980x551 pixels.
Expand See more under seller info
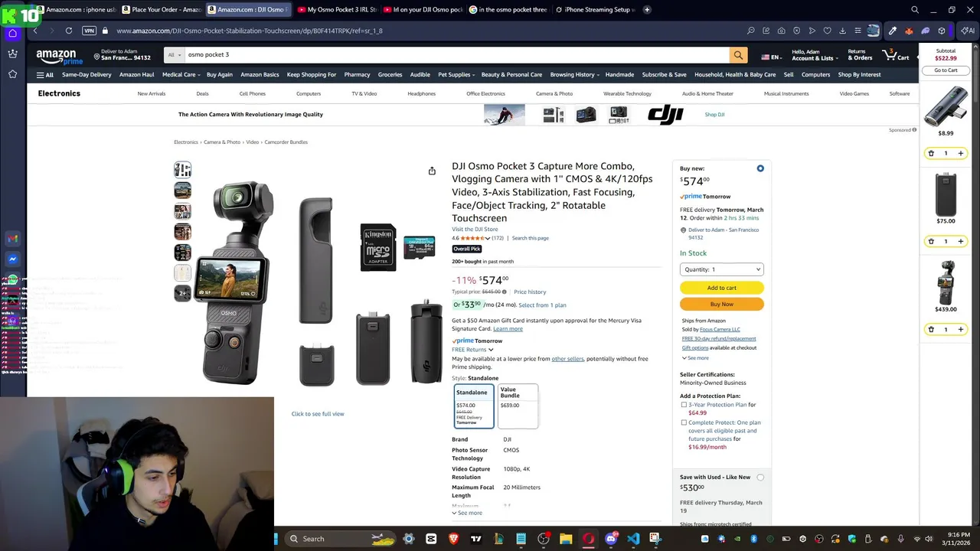695,358
